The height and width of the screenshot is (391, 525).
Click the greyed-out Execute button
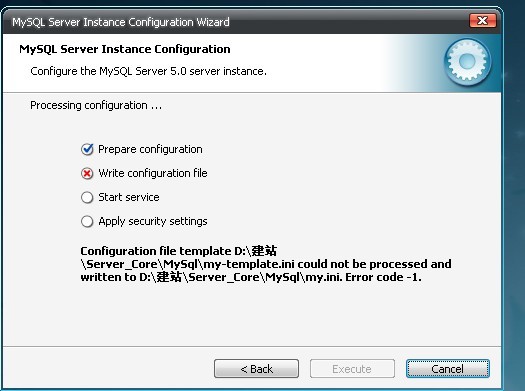352,369
